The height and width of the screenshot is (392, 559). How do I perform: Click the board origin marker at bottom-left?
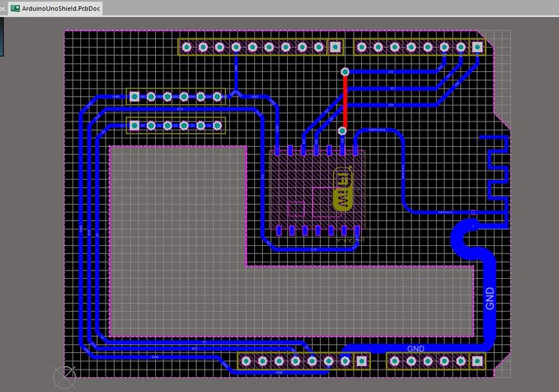[64, 377]
